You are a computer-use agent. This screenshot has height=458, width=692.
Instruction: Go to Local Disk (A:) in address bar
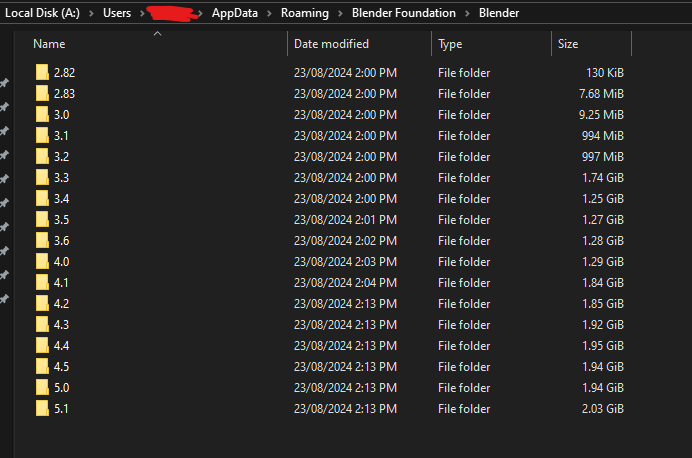click(42, 13)
